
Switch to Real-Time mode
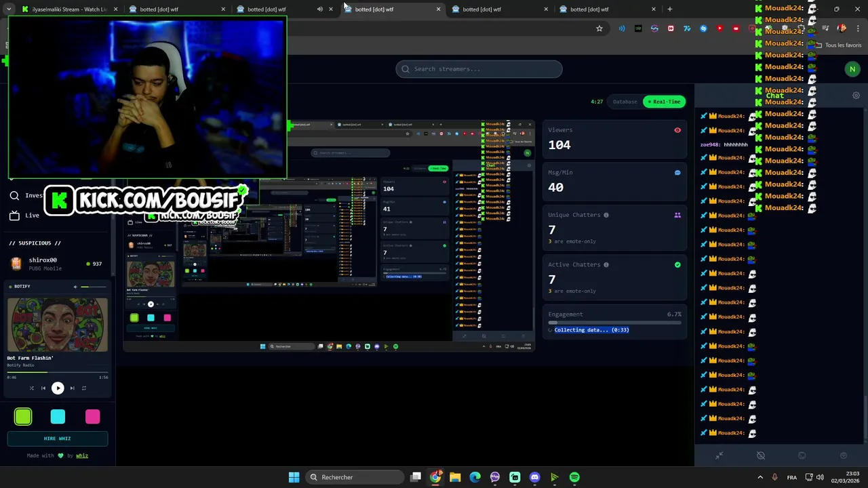[x=665, y=102]
